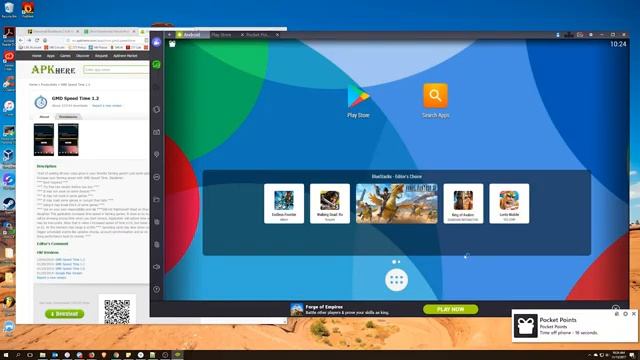
Task: Click the QR code on APKHere page
Action: pos(117,312)
